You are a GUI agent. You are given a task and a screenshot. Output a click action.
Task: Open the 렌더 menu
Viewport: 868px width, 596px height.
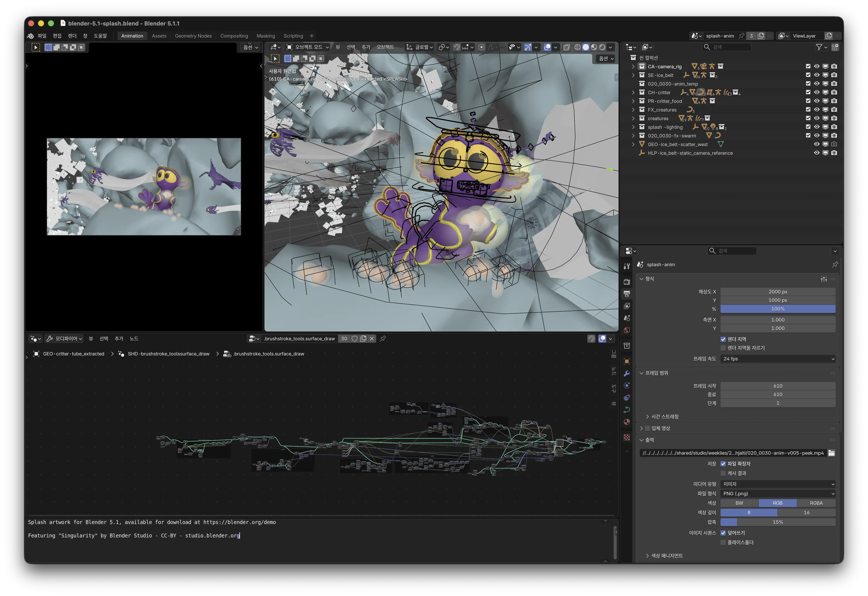point(72,36)
